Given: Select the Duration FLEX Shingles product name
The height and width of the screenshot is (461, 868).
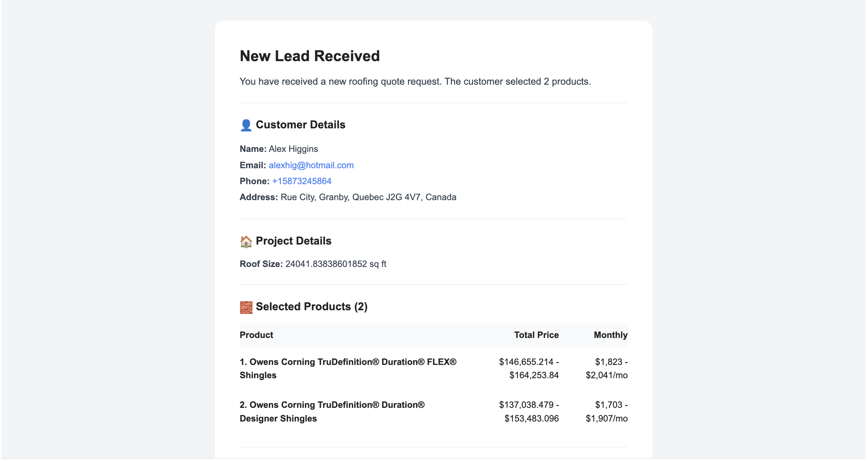Looking at the screenshot, I should point(348,368).
